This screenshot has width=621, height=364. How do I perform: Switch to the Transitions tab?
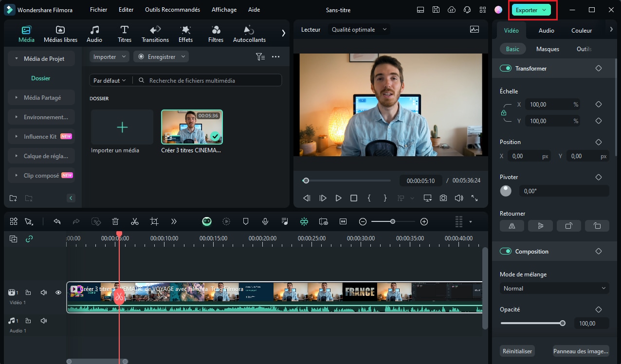tap(155, 34)
